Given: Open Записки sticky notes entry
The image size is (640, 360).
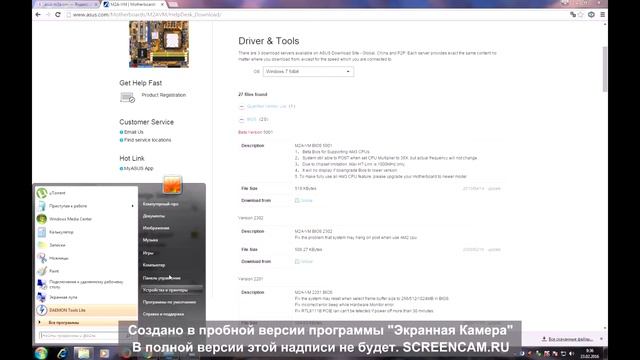Looking at the screenshot, I should coord(86,245).
